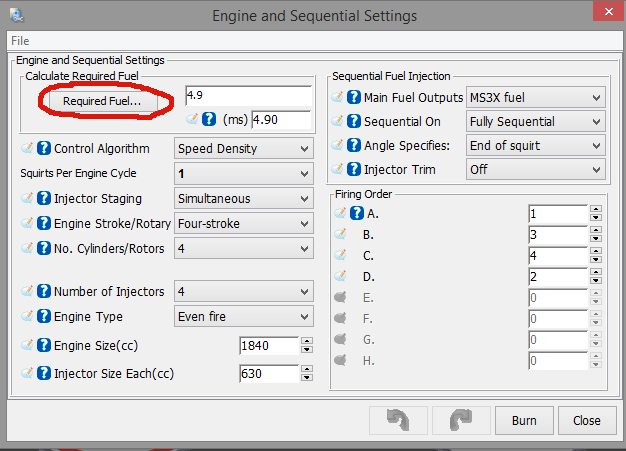Click pencil icon beside Engine Size(cc)
This screenshot has width=626, height=451.
click(27, 346)
